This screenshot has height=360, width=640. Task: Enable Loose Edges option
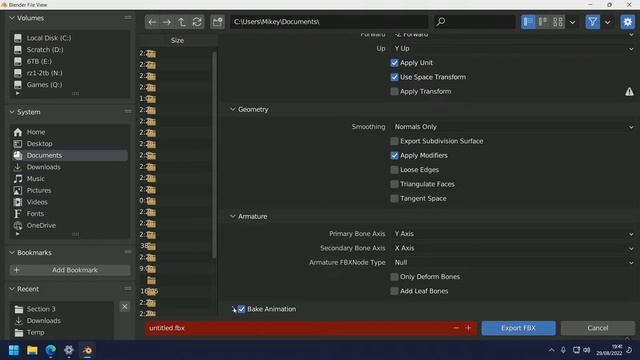click(394, 170)
